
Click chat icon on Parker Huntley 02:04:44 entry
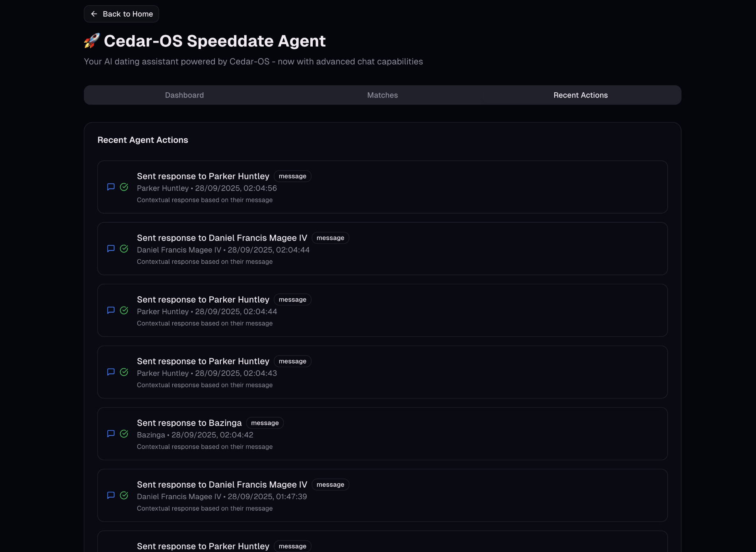coord(111,310)
